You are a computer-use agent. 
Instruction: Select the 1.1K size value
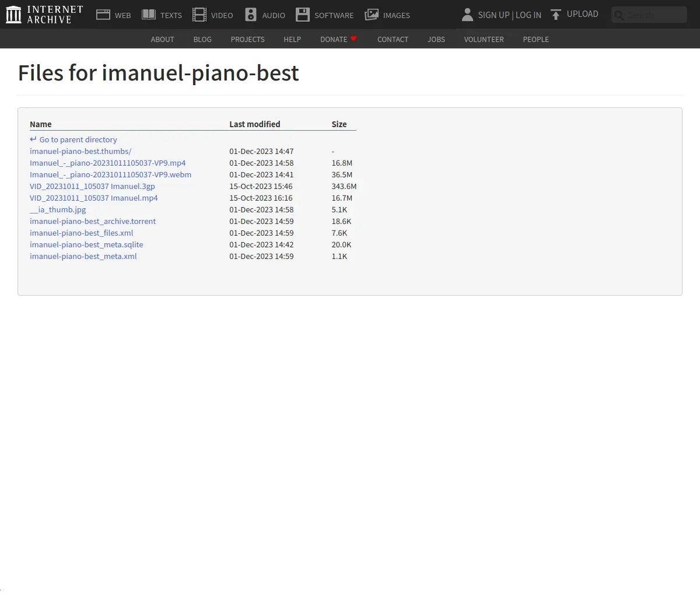(339, 256)
